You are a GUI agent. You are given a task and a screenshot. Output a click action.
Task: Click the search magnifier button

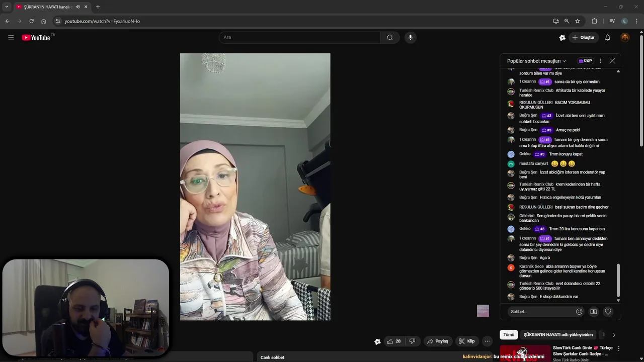point(390,37)
